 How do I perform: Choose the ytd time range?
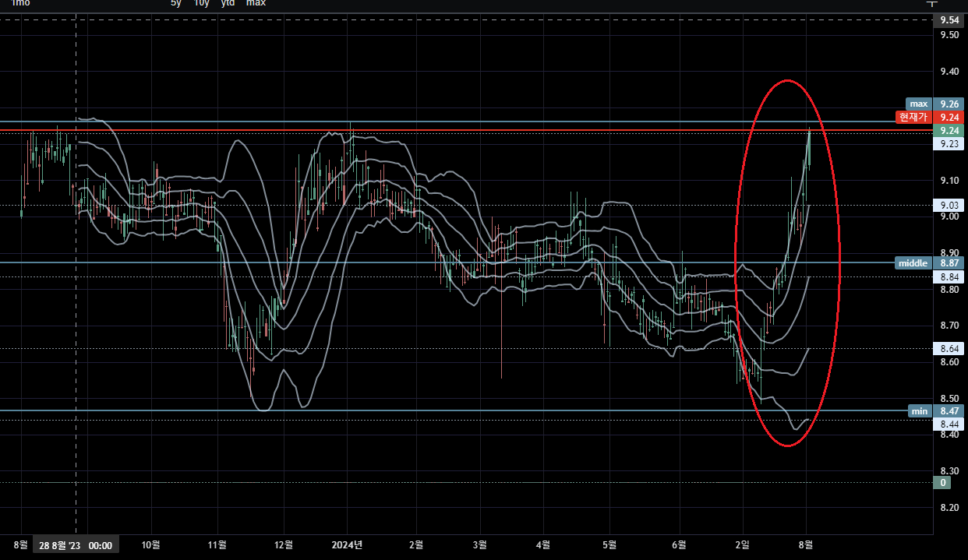[x=228, y=3]
